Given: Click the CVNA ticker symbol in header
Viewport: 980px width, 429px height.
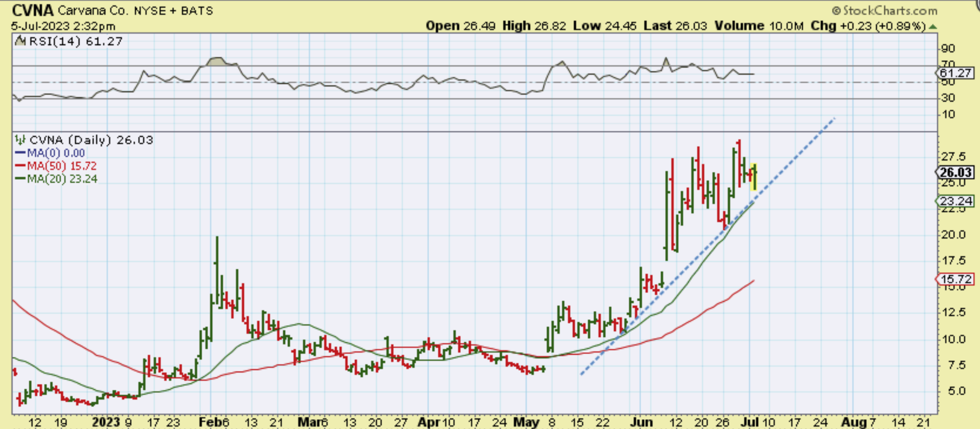Looking at the screenshot, I should [32, 10].
